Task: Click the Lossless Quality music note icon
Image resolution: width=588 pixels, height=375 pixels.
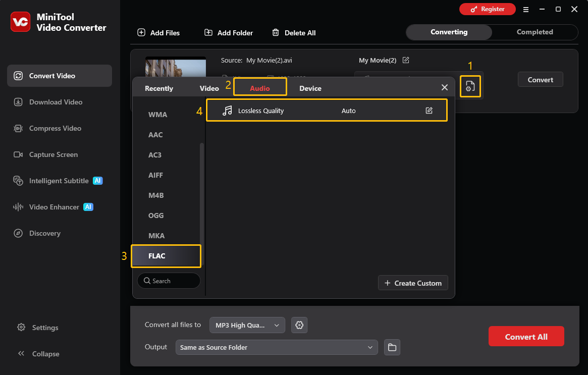Action: click(227, 111)
